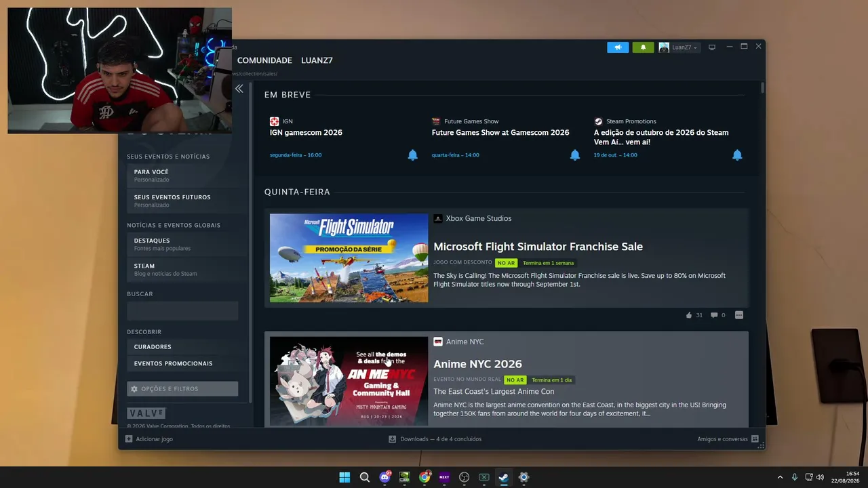Open Amigos e conversas chat panel

tap(722, 439)
